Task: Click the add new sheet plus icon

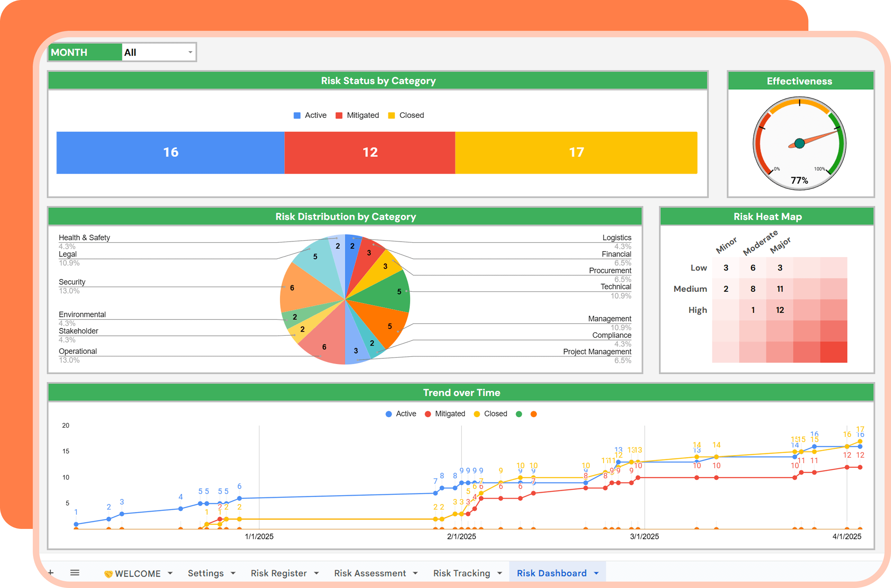Action: tap(51, 573)
